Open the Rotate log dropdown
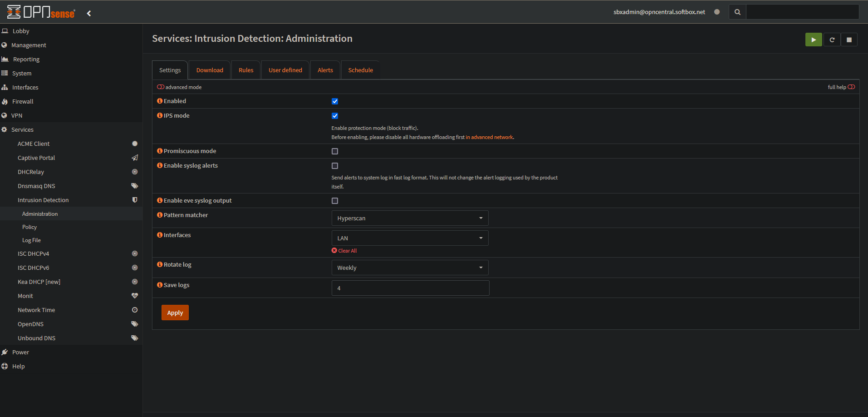Viewport: 868px width, 417px height. pos(410,268)
